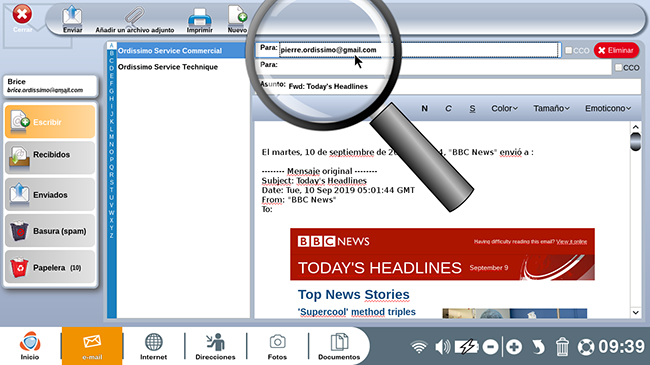The image size is (650, 365).
Task: Open the Enviados sent folder
Action: pos(50,194)
